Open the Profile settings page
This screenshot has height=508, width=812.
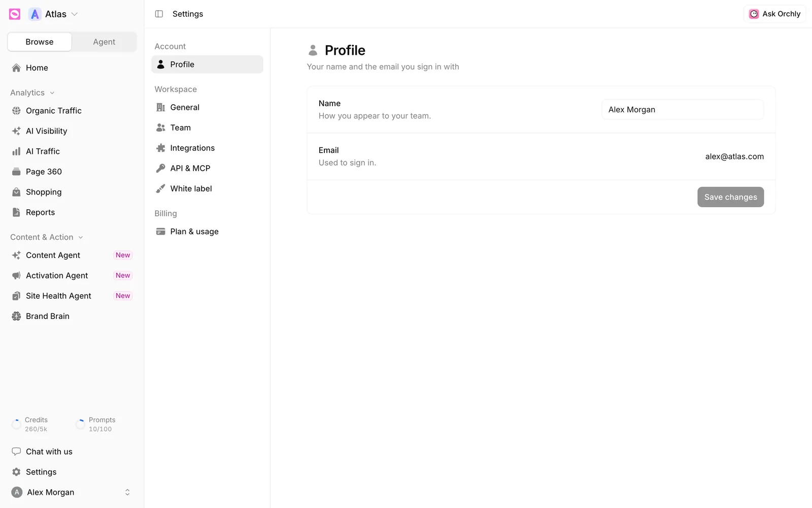point(207,65)
